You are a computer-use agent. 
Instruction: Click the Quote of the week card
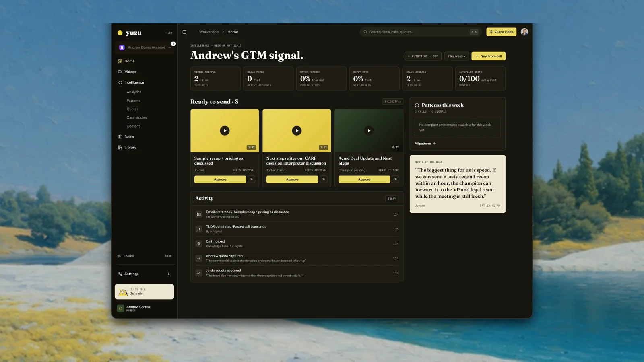458,184
